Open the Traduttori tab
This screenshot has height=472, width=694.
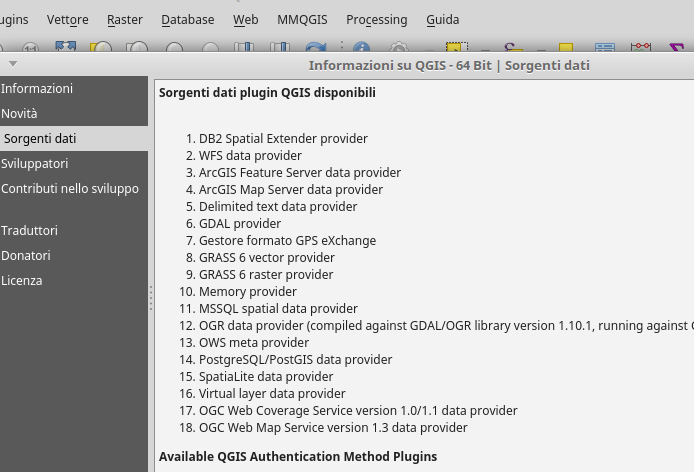pyautogui.click(x=74, y=230)
